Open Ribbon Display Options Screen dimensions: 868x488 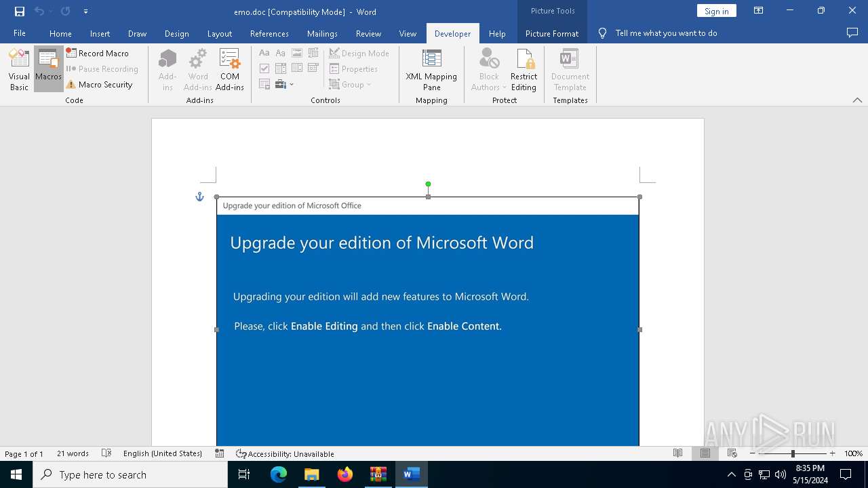[758, 11]
